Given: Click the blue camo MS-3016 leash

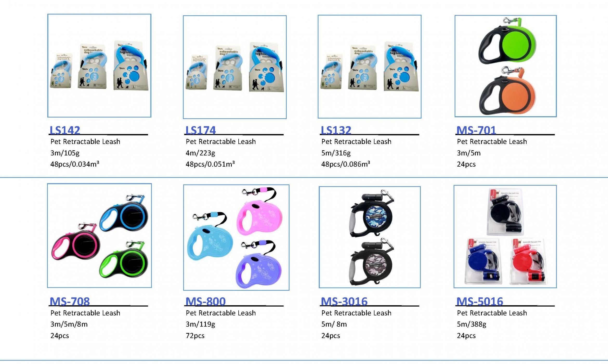Looking at the screenshot, I should pos(372,213).
